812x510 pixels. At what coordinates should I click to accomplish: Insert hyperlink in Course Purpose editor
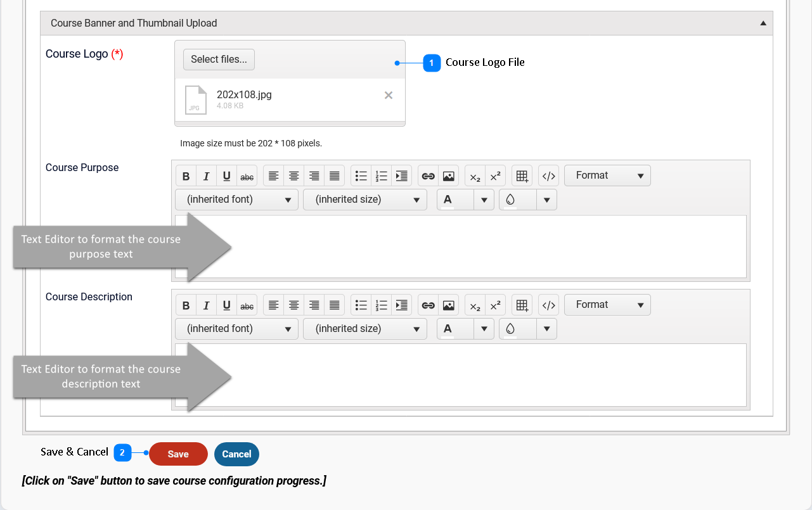428,176
